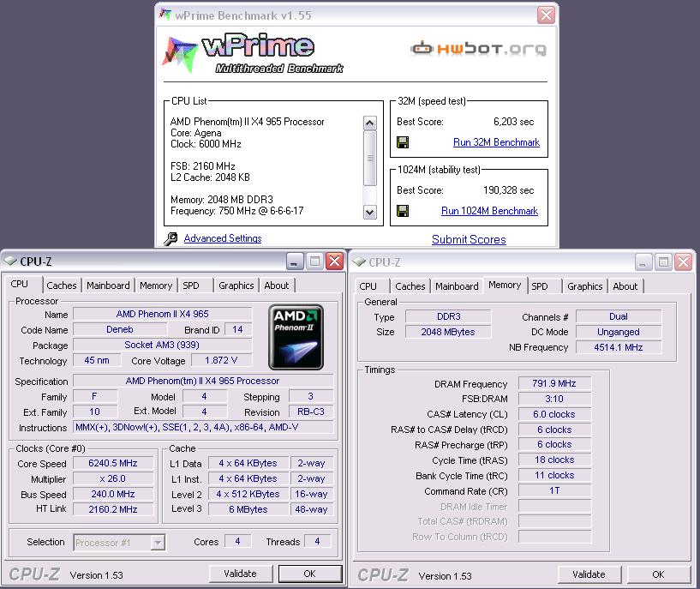Open About tab in left CPU-Z
Viewport: 700px width, 589px height.
click(x=277, y=285)
